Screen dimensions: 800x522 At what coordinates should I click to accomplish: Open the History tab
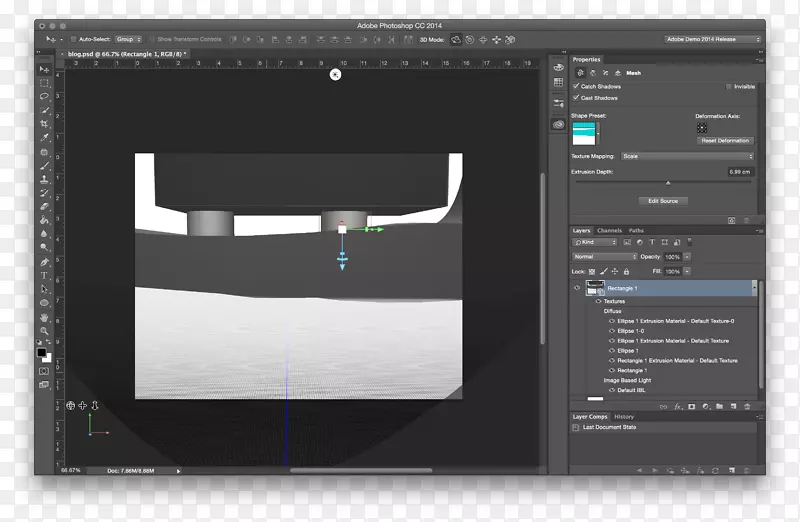624,416
